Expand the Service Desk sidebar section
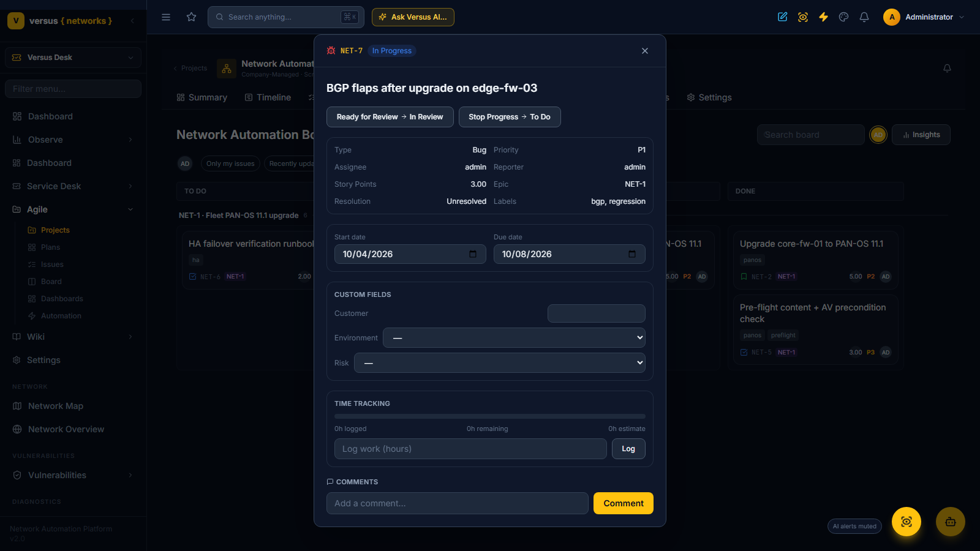 coord(73,186)
